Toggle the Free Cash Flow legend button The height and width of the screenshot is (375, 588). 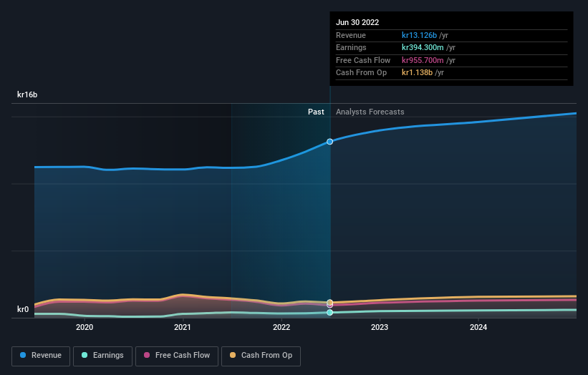(177, 356)
